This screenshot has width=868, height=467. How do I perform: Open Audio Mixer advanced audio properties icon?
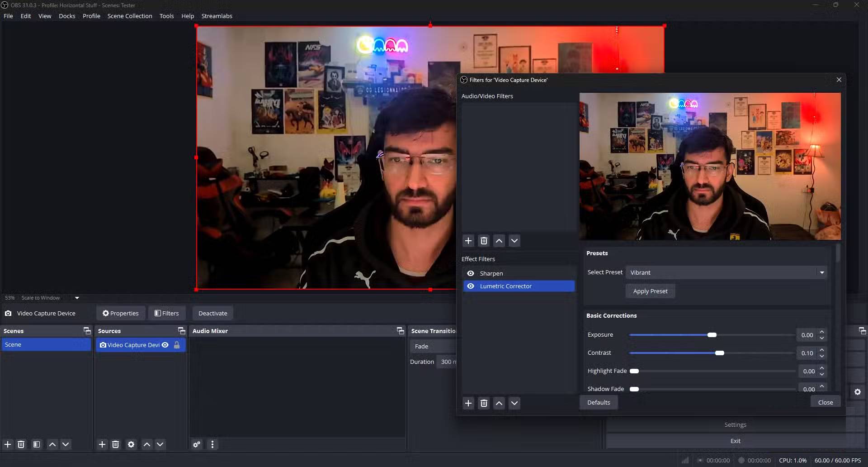point(197,444)
